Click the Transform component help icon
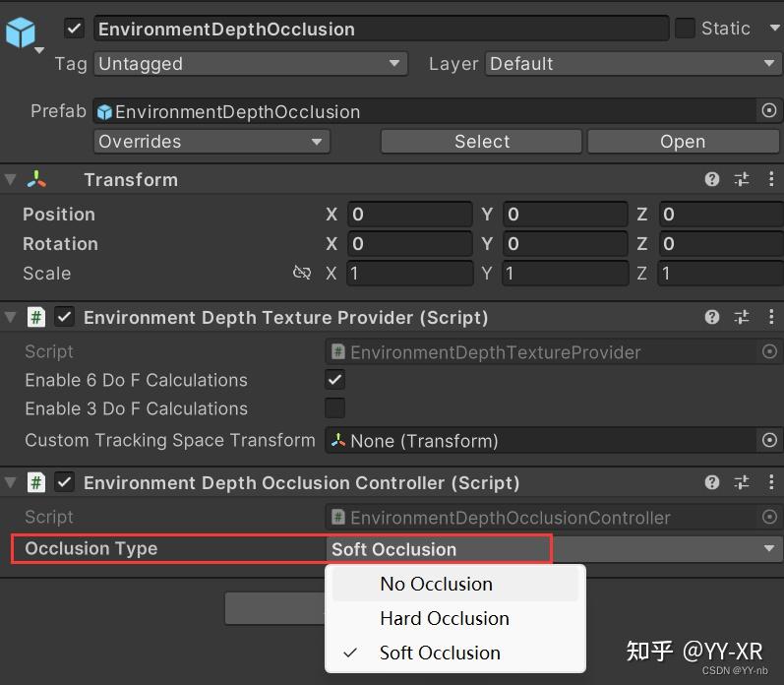 [712, 179]
